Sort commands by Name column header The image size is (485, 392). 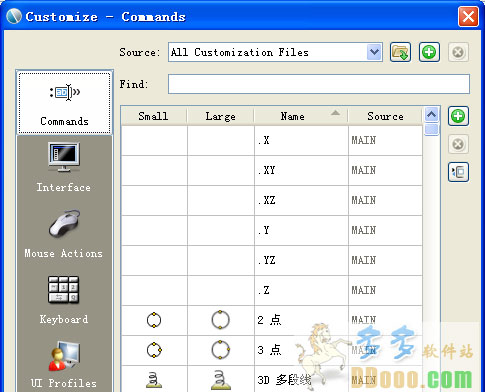coord(301,116)
